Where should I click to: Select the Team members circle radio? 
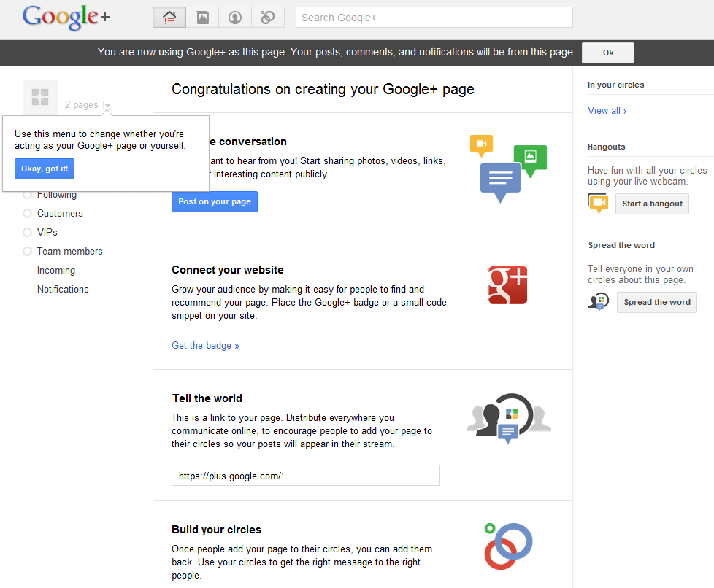[28, 252]
